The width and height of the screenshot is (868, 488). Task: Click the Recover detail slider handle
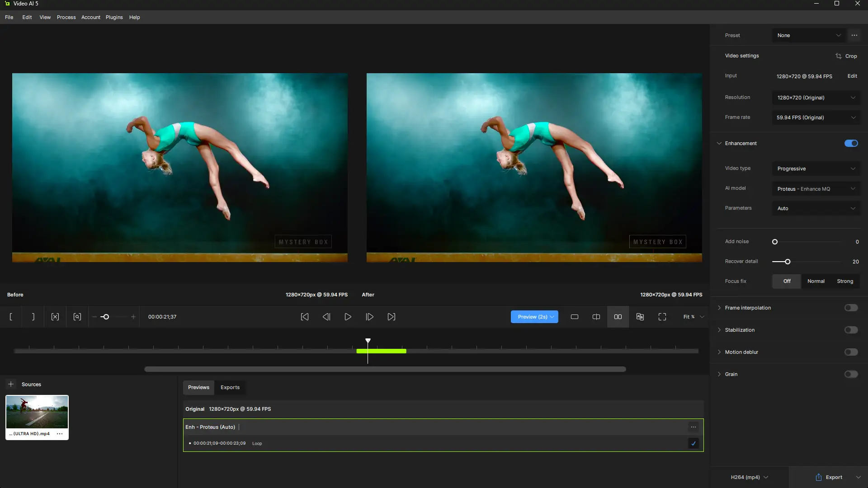(788, 262)
